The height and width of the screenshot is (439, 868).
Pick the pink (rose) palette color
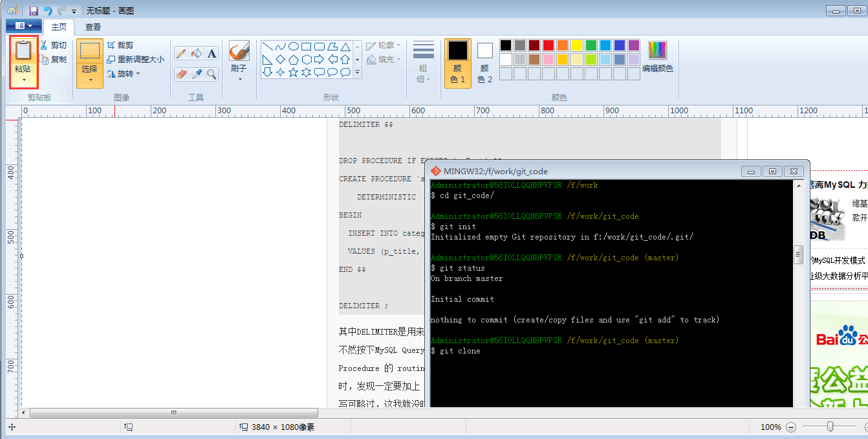pos(548,60)
